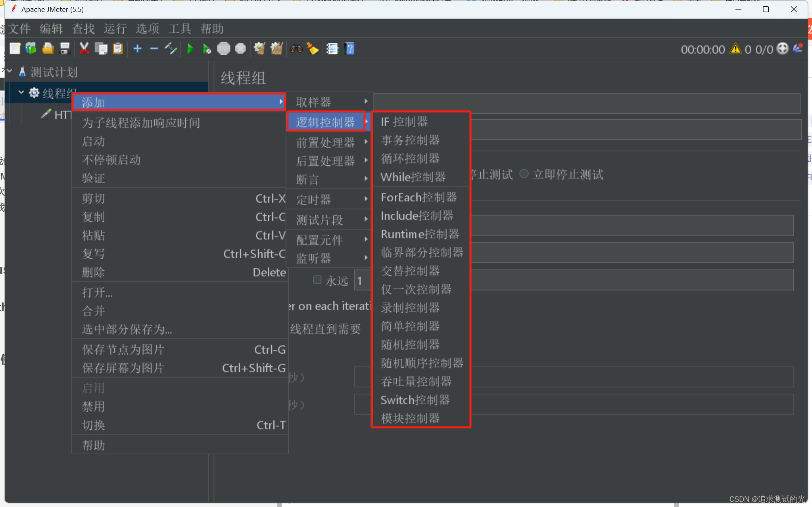Expand the 取样器 submenu
Image resolution: width=812 pixels, height=507 pixels.
(x=330, y=102)
